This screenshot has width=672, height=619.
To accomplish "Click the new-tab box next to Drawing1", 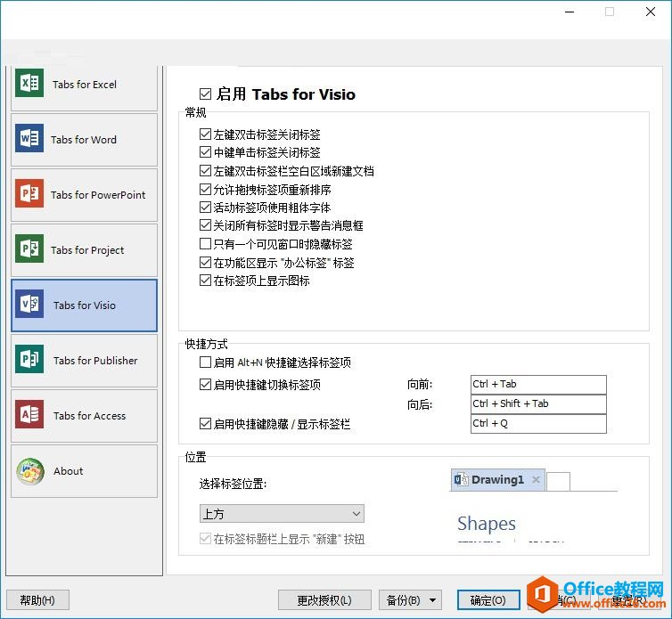I will [559, 482].
